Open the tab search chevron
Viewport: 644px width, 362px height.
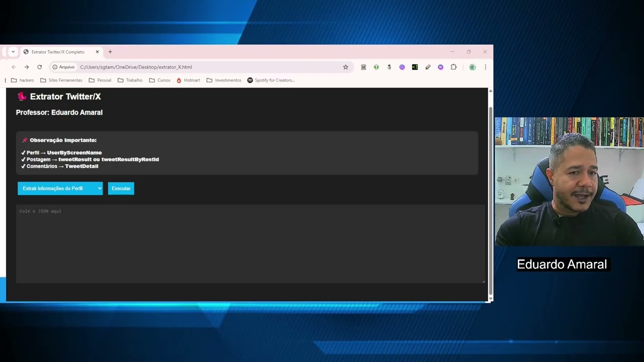(13, 52)
